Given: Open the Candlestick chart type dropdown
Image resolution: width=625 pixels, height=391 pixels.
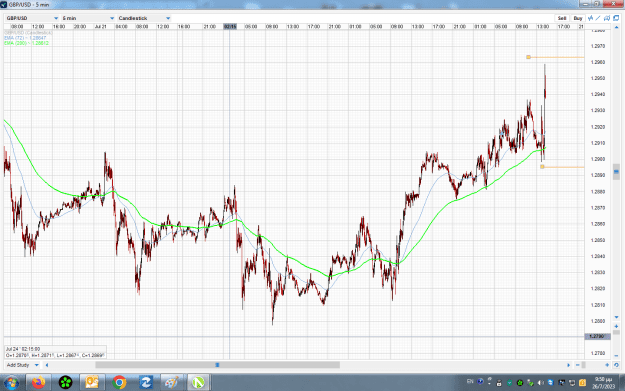Looking at the screenshot, I should [x=144, y=18].
